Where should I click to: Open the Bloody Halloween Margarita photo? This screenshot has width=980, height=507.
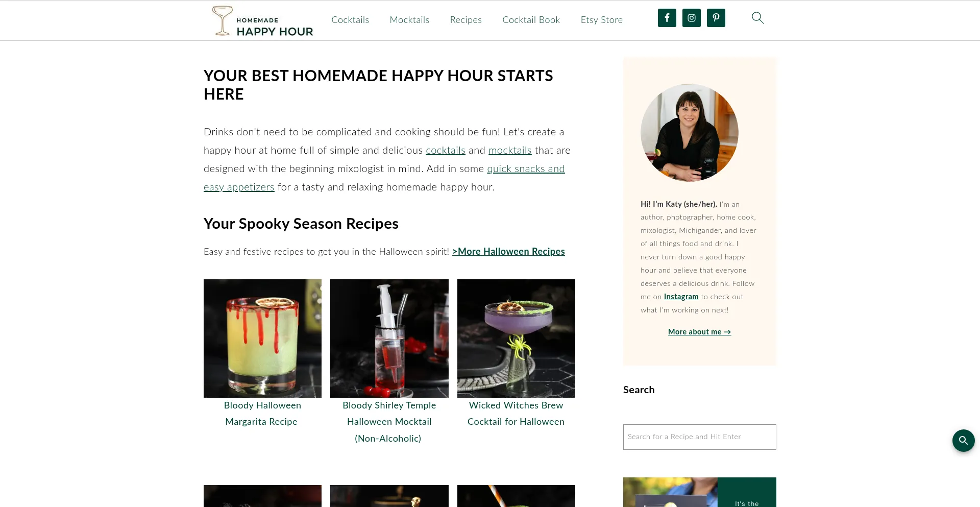(x=262, y=339)
